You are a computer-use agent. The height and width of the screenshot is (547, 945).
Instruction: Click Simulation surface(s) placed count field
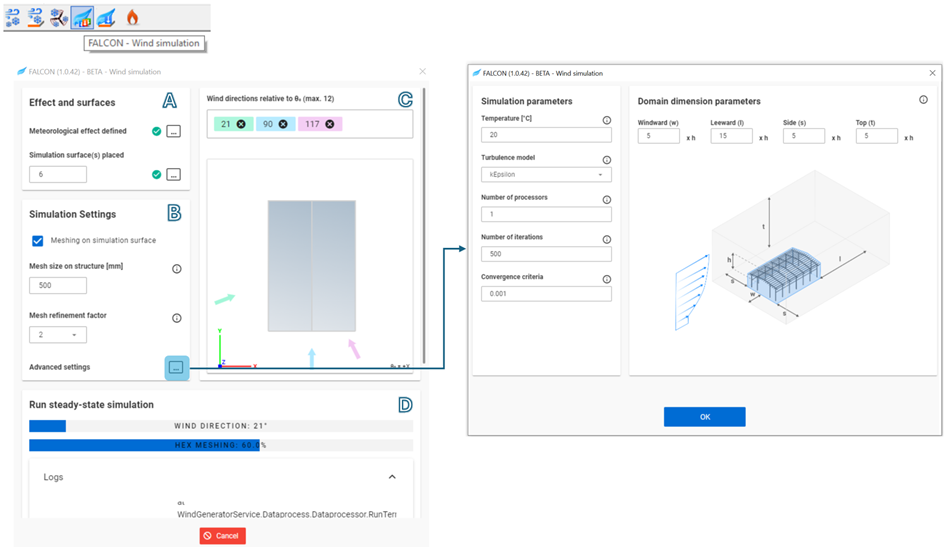point(58,175)
